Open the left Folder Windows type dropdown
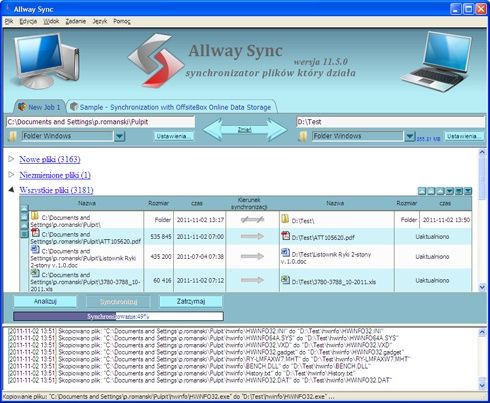The height and width of the screenshot is (403, 490). pyautogui.click(x=120, y=136)
